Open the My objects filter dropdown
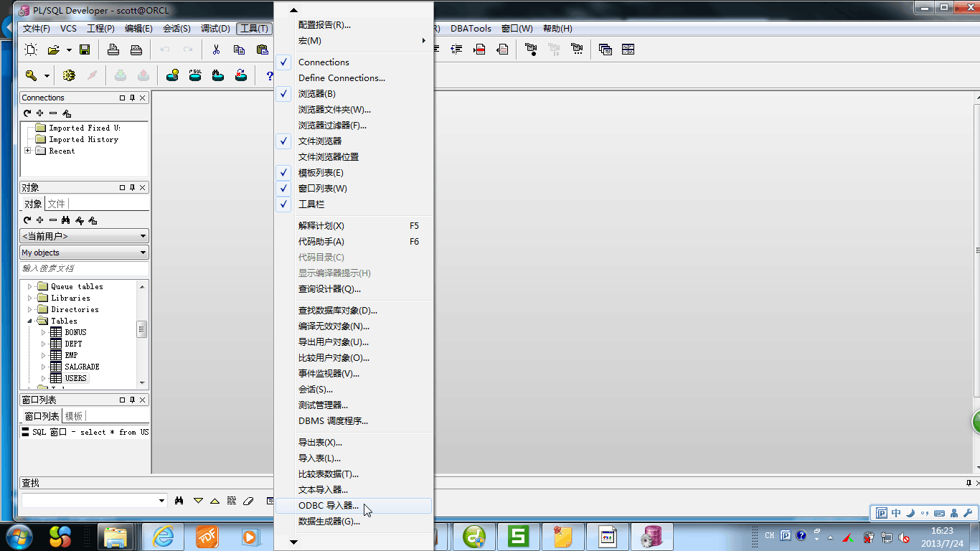The height and width of the screenshot is (551, 980). click(143, 253)
